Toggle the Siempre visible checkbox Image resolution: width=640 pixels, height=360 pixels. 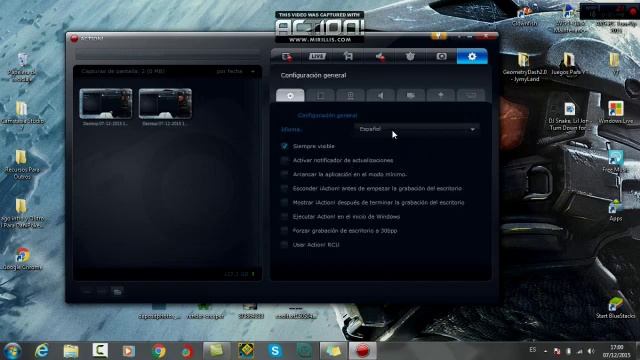tap(284, 146)
